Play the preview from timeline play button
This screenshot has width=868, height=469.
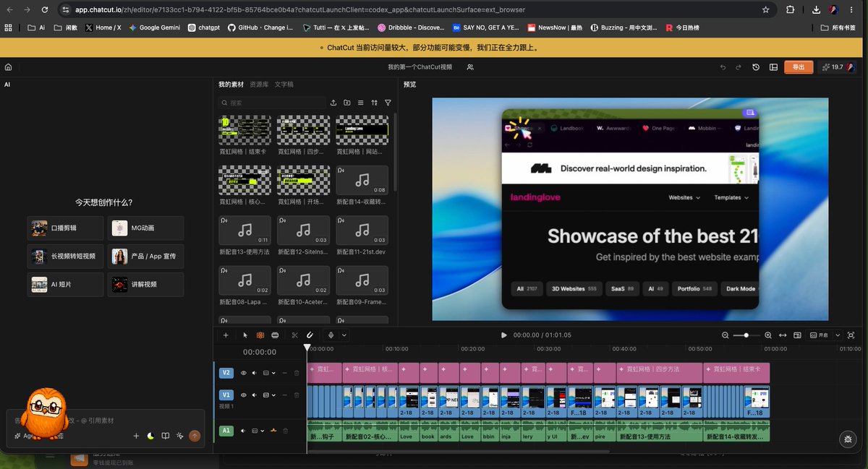pos(504,335)
